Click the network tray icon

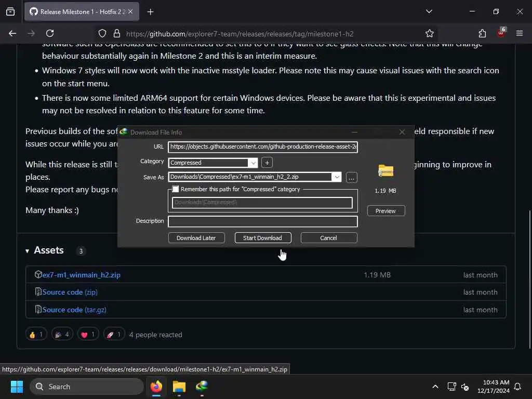click(x=451, y=387)
